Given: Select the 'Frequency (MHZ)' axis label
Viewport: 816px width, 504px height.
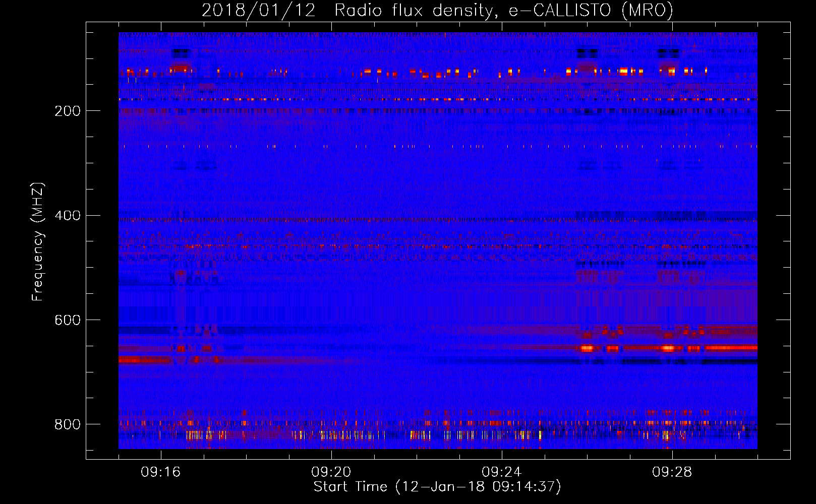Looking at the screenshot, I should tap(38, 242).
